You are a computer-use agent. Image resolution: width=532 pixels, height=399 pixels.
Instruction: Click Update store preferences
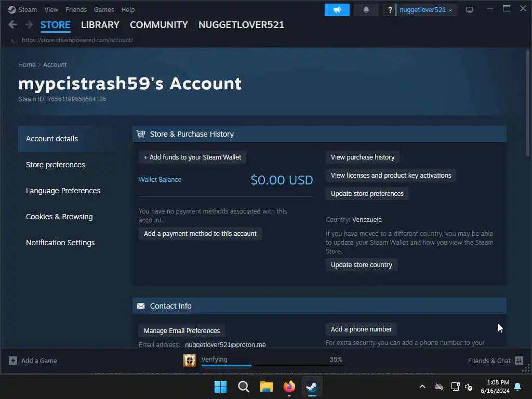[x=367, y=194]
